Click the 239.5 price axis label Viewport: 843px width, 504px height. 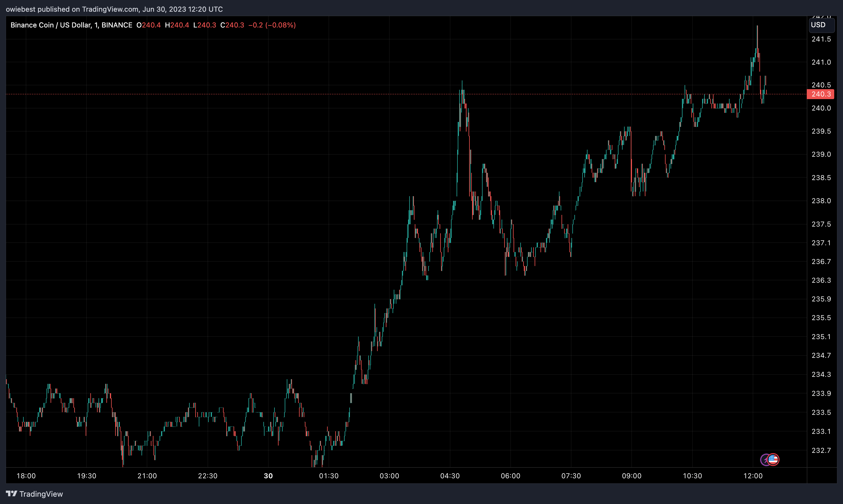[821, 131]
